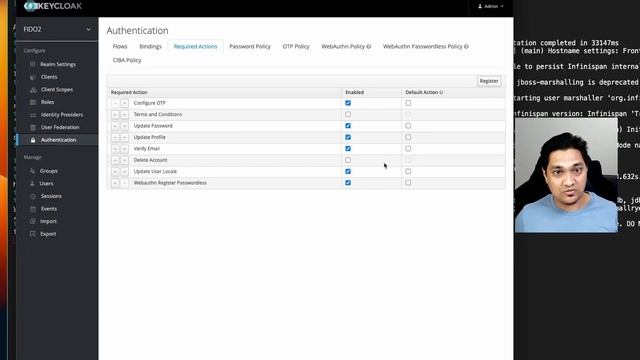The height and width of the screenshot is (360, 640).
Task: Toggle the Verify Email Enabled checkbox
Action: click(348, 149)
